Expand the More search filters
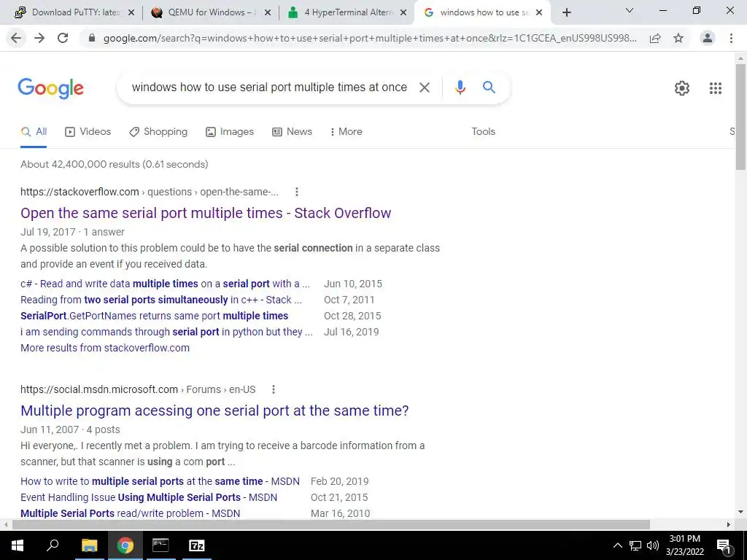 (347, 131)
